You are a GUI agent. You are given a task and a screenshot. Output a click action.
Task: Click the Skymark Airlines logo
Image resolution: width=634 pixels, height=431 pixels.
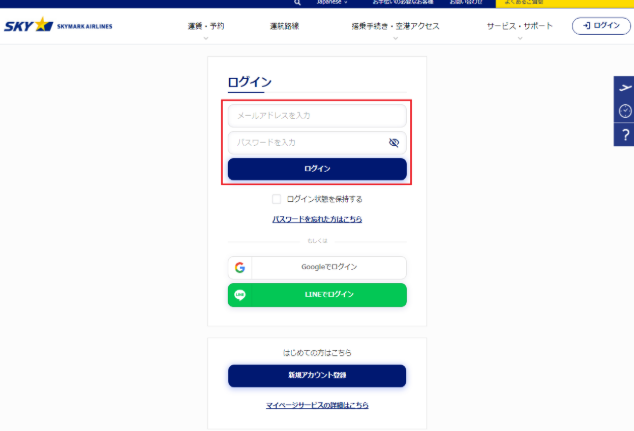[x=58, y=25]
